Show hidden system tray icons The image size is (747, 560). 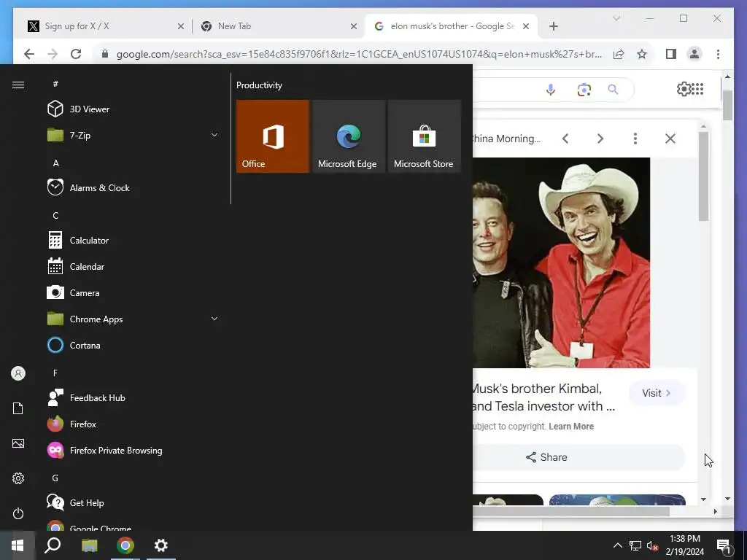coord(617,545)
